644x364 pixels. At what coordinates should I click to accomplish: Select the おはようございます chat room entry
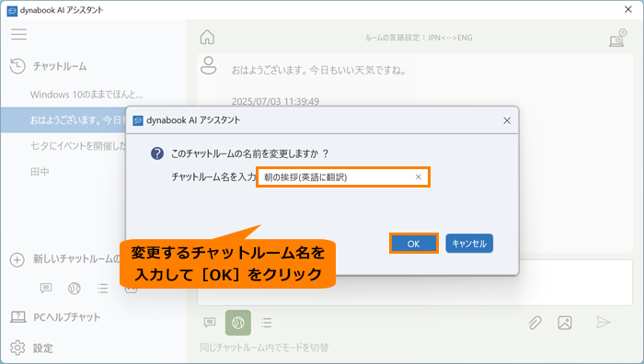pyautogui.click(x=63, y=119)
